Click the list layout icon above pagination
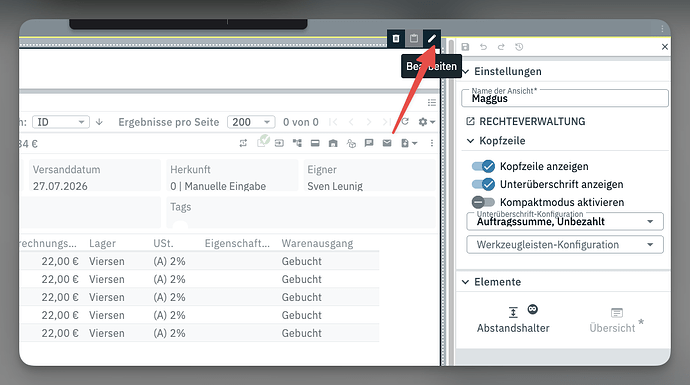 (432, 103)
